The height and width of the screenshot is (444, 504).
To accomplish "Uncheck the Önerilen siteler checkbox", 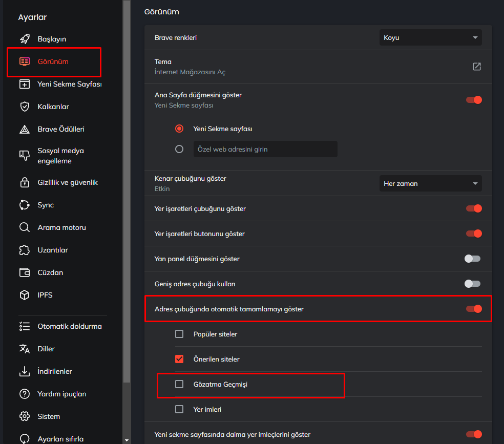I will click(179, 359).
